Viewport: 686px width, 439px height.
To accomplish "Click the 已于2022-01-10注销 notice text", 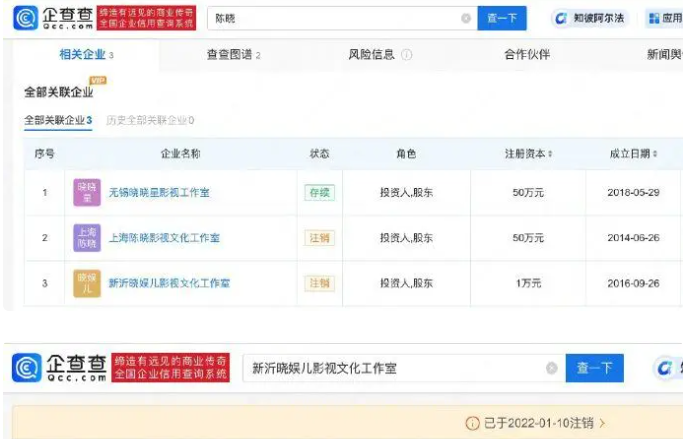I will click(539, 423).
